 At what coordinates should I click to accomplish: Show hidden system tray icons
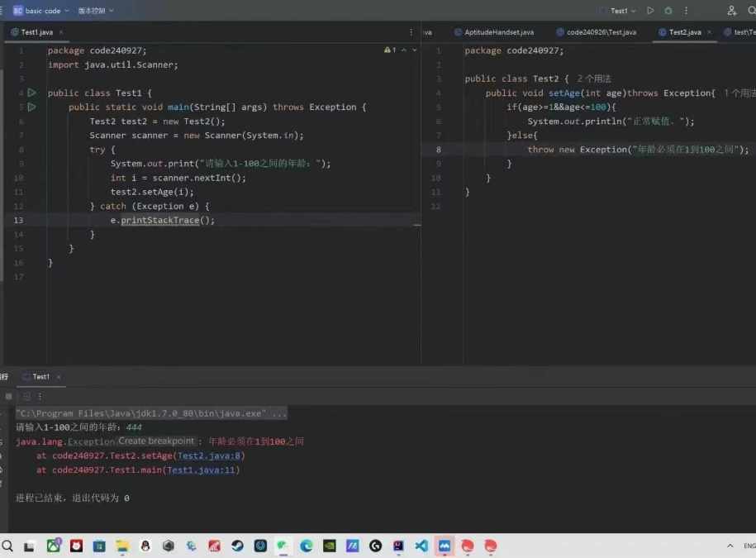(x=730, y=546)
